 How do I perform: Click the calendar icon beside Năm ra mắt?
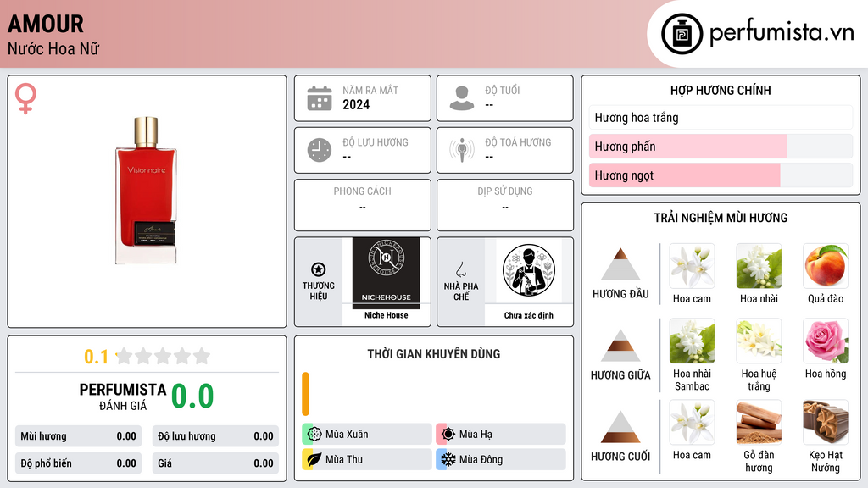[320, 98]
